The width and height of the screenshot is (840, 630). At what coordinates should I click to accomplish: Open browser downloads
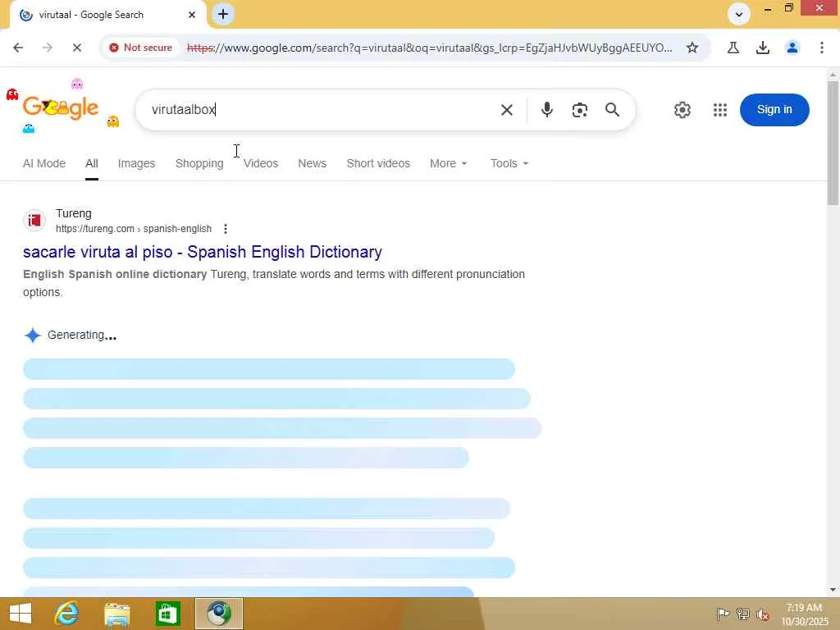pos(762,48)
